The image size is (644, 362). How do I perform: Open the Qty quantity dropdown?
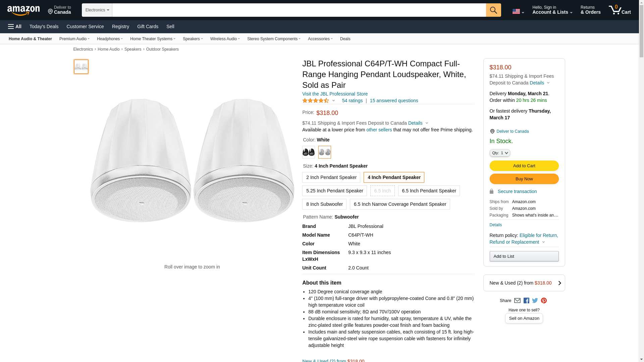[499, 153]
